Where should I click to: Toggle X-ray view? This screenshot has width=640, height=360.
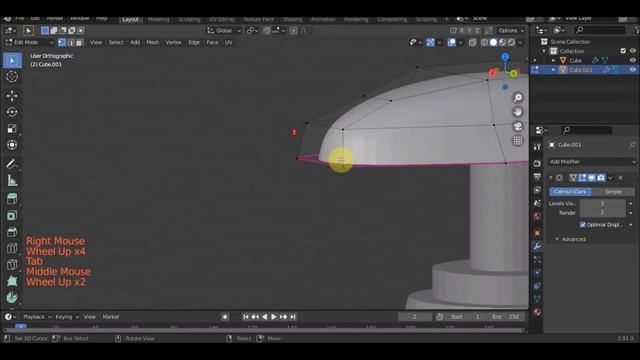click(x=473, y=42)
